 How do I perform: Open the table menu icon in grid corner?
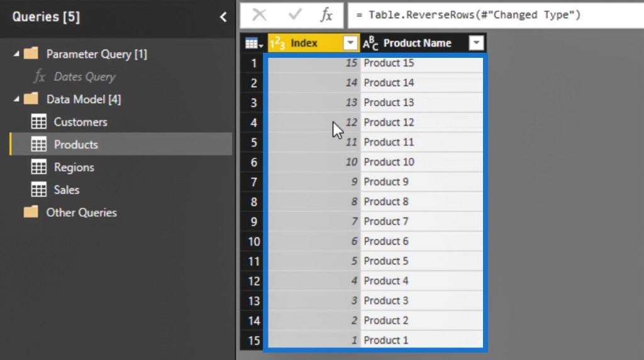coord(254,43)
